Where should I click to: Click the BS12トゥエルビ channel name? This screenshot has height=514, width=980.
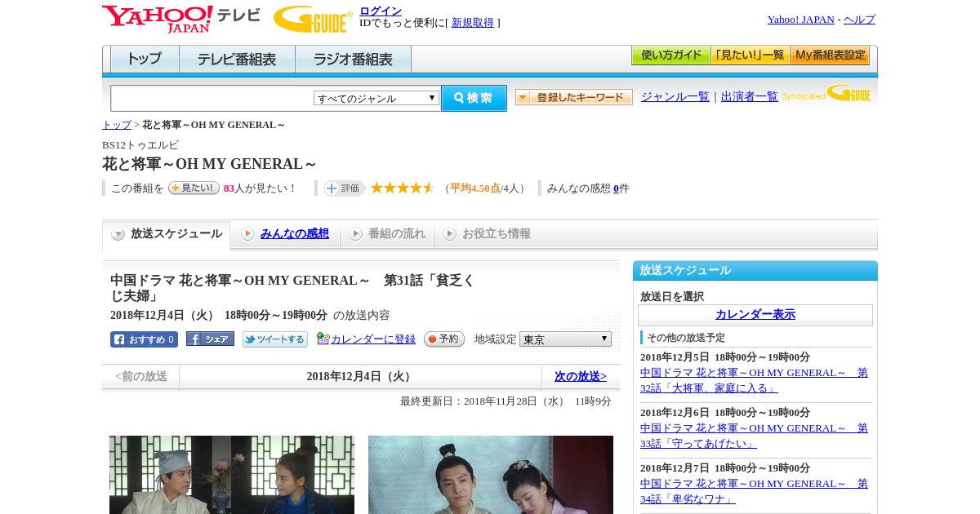click(x=140, y=145)
